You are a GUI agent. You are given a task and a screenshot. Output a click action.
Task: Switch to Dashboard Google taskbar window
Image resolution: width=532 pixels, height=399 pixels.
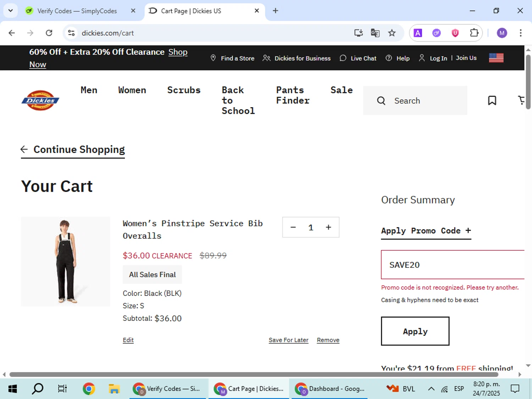(x=329, y=389)
